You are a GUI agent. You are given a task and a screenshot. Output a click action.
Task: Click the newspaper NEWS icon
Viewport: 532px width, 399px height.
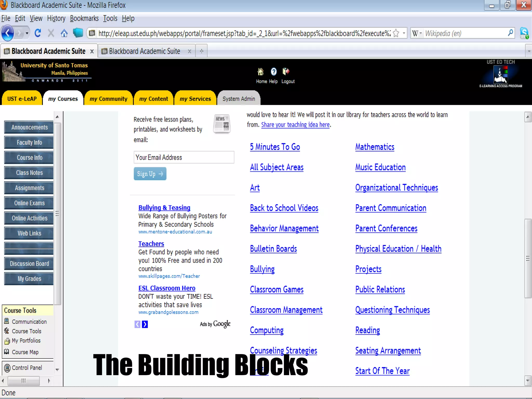coord(222,124)
